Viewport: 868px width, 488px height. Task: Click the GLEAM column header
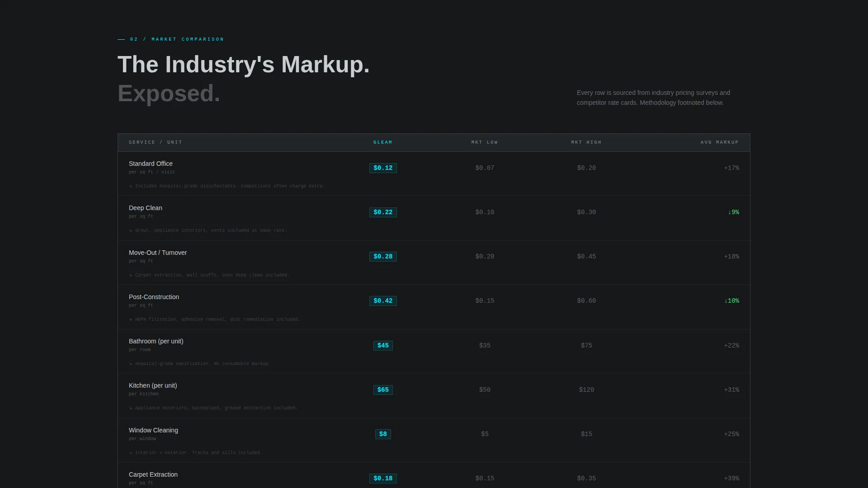pos(383,142)
